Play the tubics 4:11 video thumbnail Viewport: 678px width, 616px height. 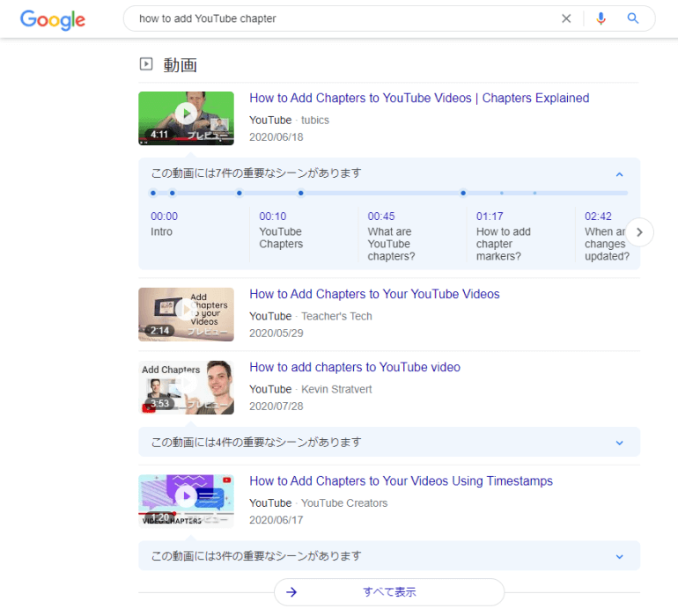pos(186,118)
